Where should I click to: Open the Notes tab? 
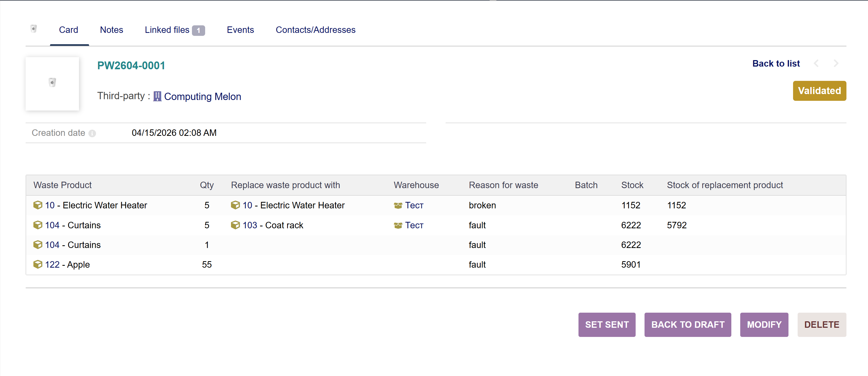[112, 30]
